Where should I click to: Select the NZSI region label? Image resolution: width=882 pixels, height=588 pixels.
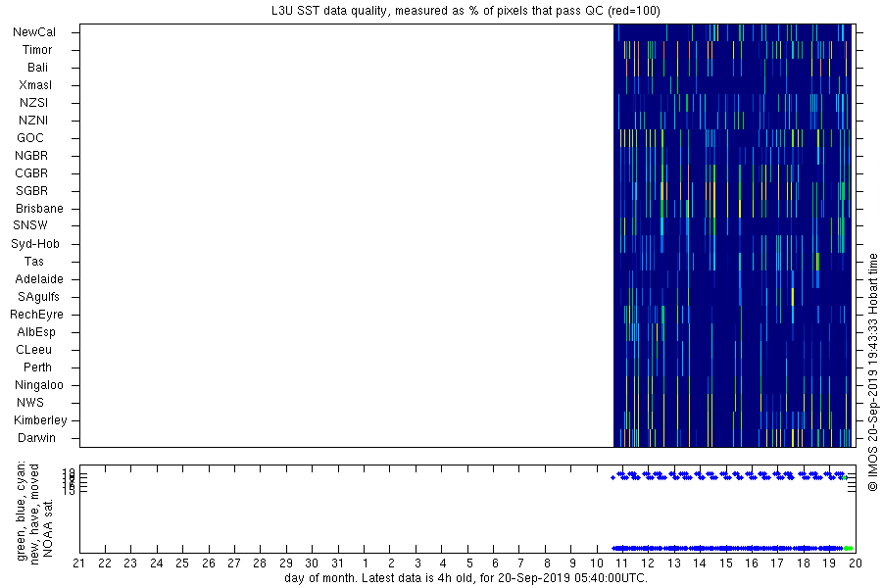click(x=33, y=102)
